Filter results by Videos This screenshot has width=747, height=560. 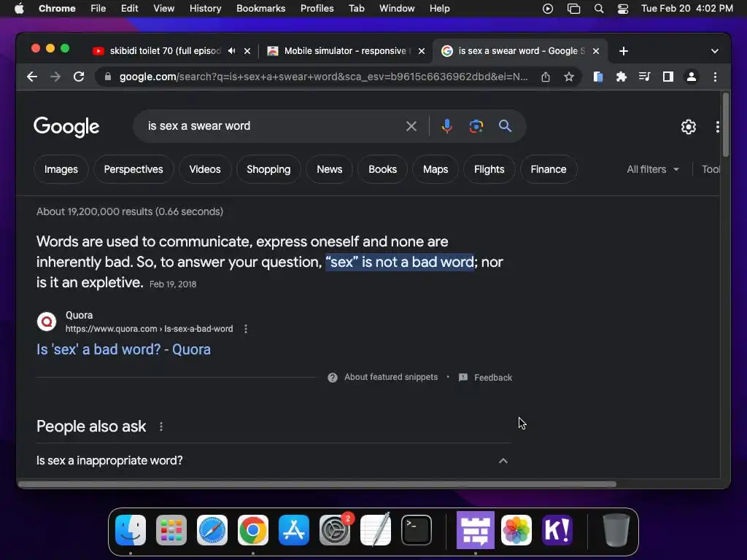coord(205,169)
